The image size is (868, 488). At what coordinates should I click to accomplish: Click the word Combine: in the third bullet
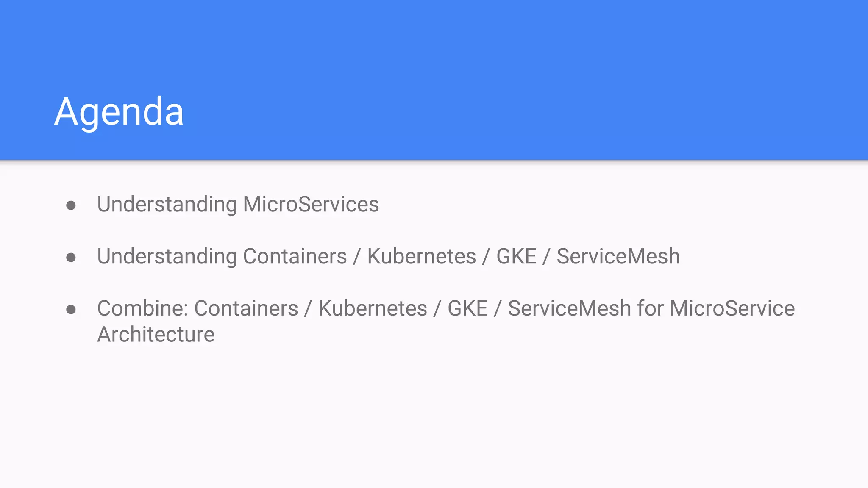[x=142, y=308]
